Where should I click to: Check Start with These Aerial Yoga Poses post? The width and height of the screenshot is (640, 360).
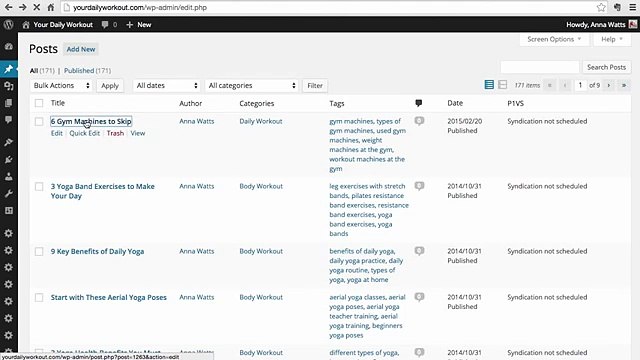pyautogui.click(x=39, y=298)
